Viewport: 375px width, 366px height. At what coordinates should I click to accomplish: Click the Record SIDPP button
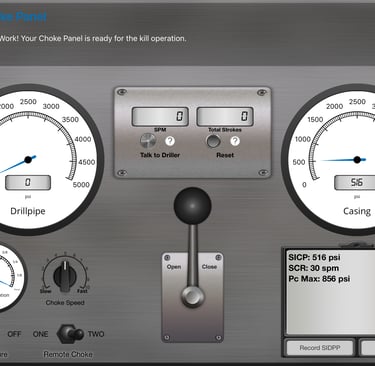320,348
